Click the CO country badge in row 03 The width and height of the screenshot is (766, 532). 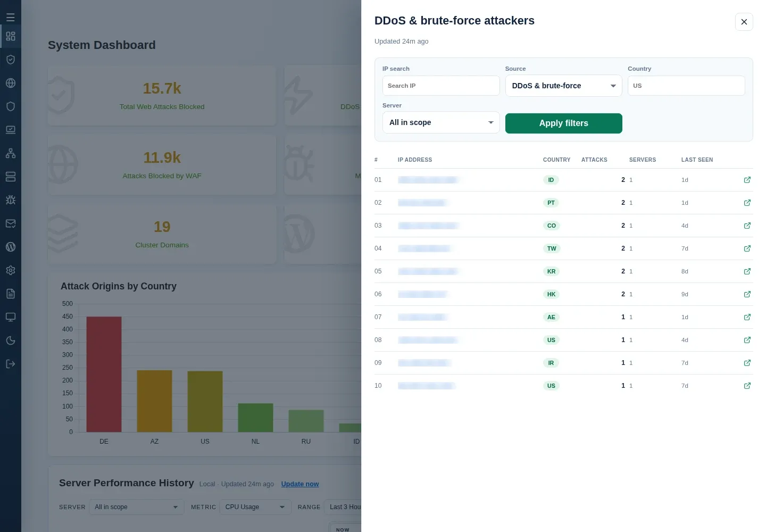(552, 226)
